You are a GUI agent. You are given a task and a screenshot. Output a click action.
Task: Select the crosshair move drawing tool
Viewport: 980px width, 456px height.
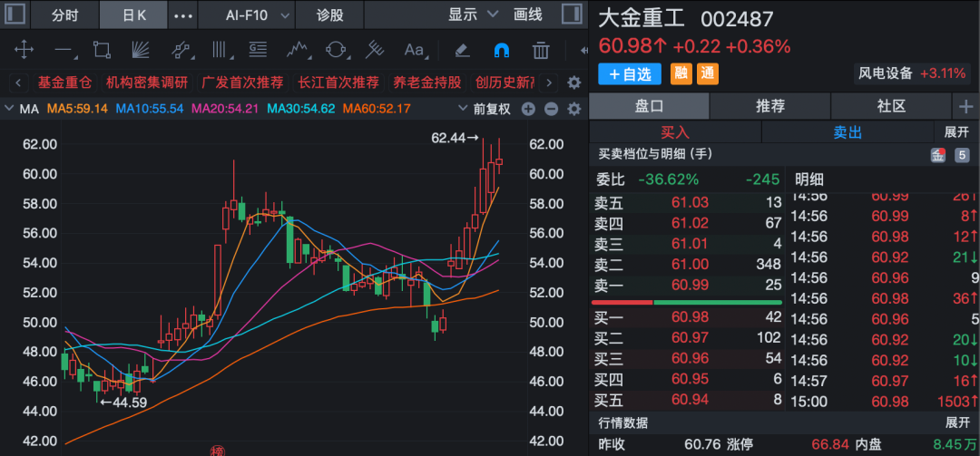[x=24, y=50]
